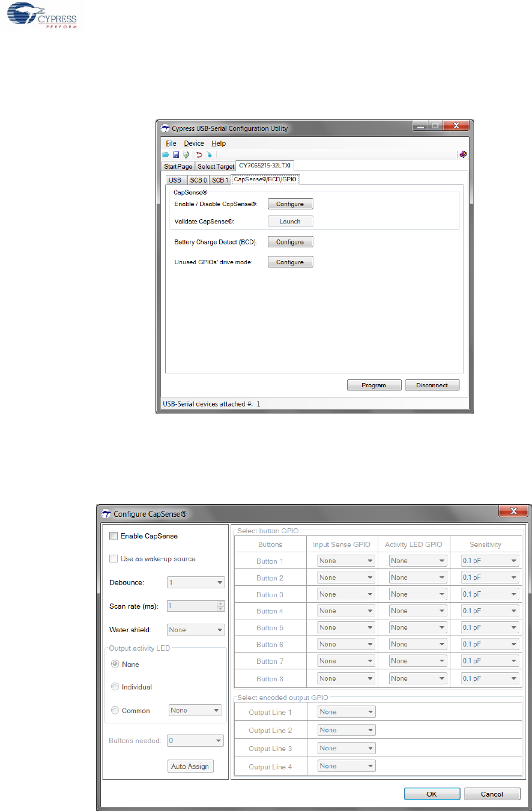Image resolution: width=532 pixels, height=811 pixels.
Task: Open the Buttons needed dropdown
Action: pos(195,741)
